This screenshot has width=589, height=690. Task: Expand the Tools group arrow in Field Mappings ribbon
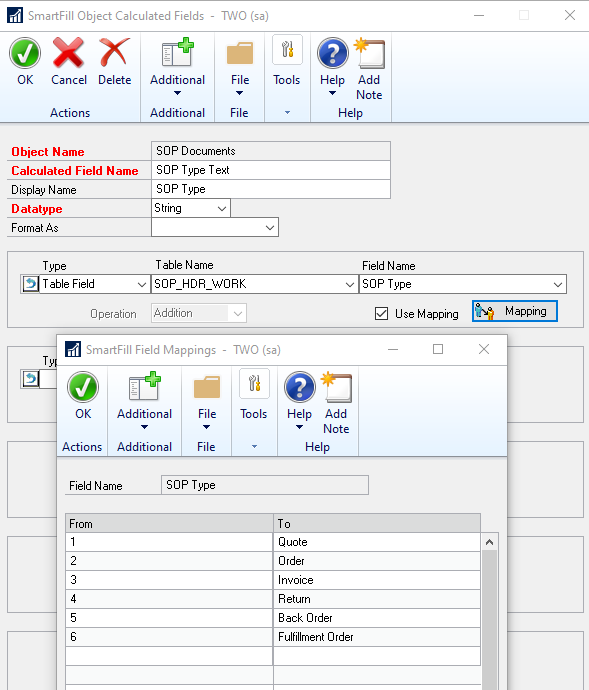pos(254,447)
